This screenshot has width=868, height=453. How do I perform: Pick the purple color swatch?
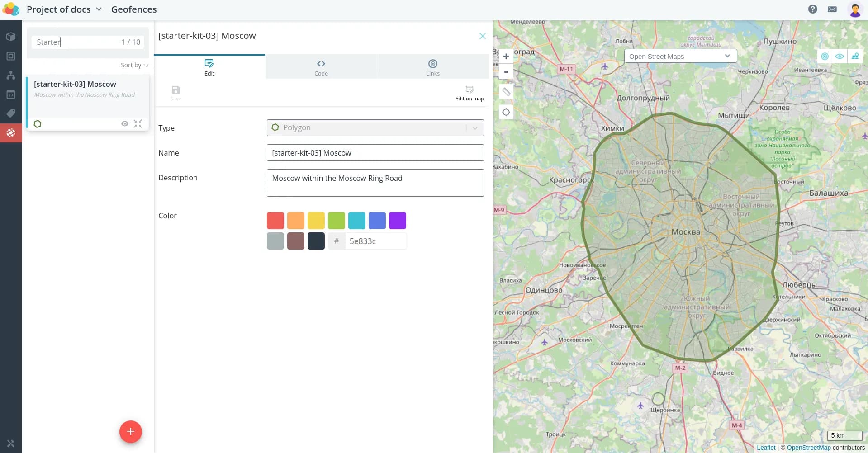(x=397, y=221)
